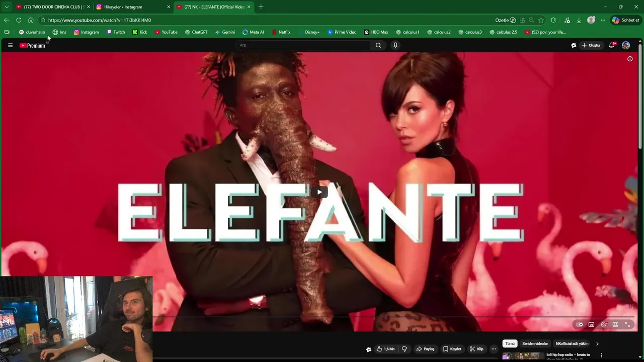Viewport: 644px width, 362px height.
Task: Click Özetle summarize button in address bar
Action: click(505, 20)
